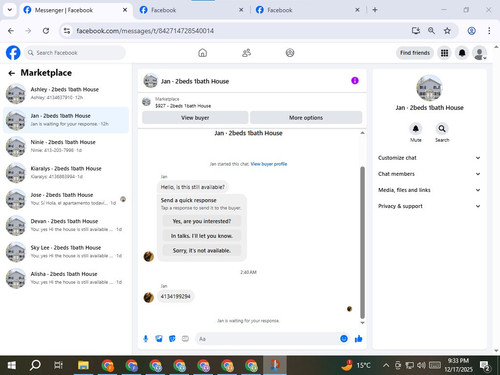
Task: Click the phone number message 4134199294
Action: [x=175, y=296]
